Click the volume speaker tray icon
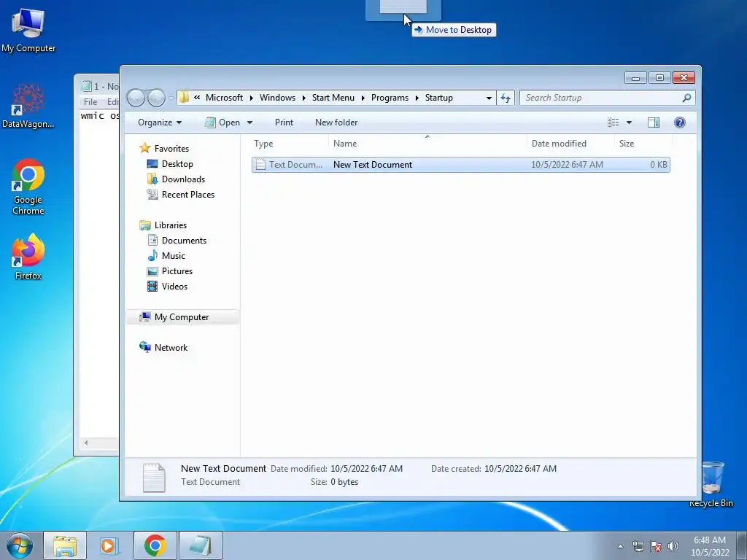 pos(673,546)
